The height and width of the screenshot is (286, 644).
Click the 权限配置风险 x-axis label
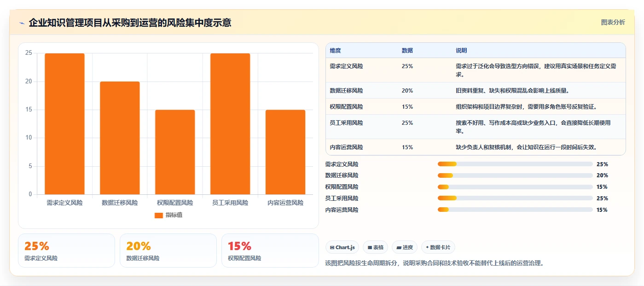click(x=175, y=203)
